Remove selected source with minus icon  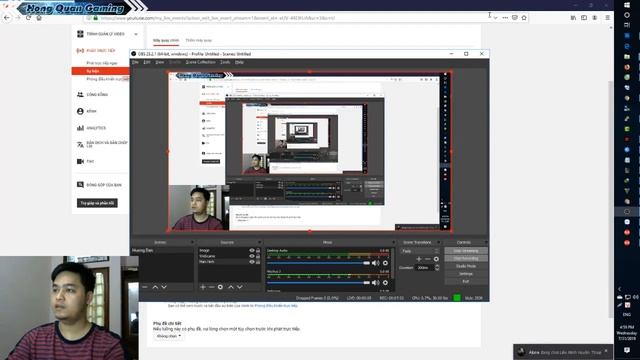[211, 287]
